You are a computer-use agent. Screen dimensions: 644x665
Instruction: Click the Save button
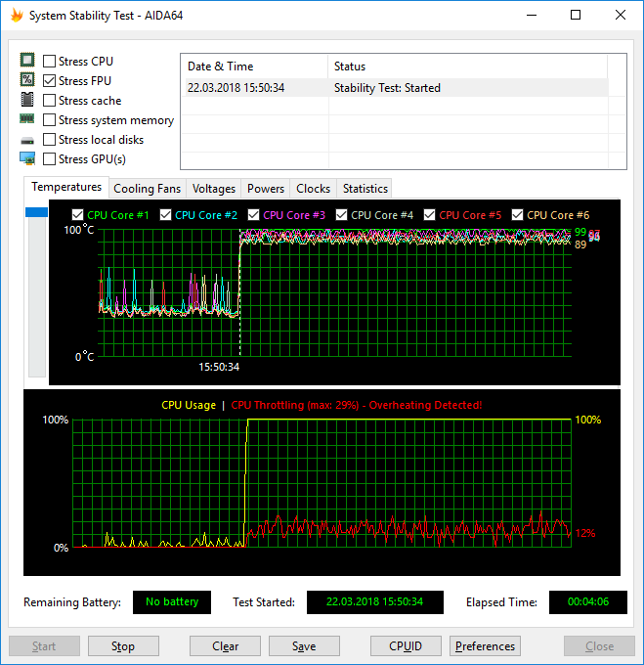(304, 645)
